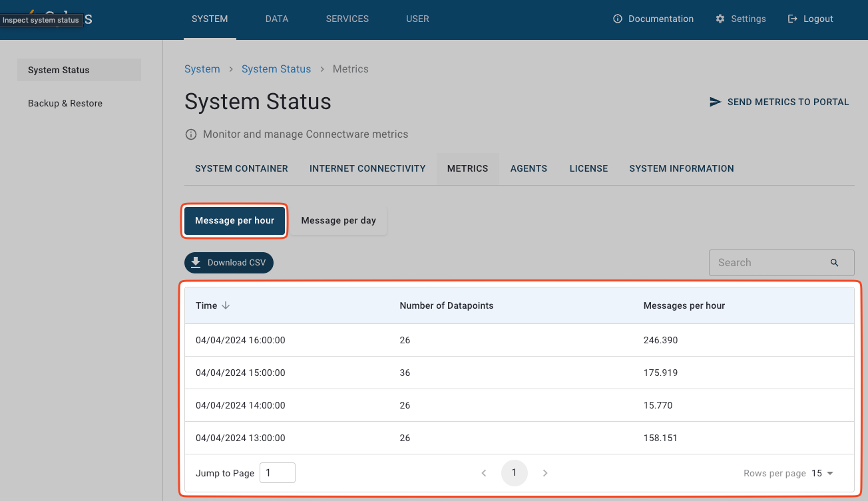
Task: Go to next page chevron
Action: [545, 473]
